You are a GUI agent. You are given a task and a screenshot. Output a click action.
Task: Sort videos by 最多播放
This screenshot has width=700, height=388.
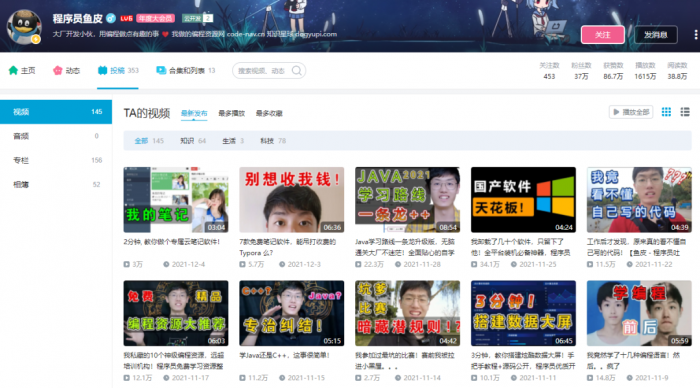point(231,113)
